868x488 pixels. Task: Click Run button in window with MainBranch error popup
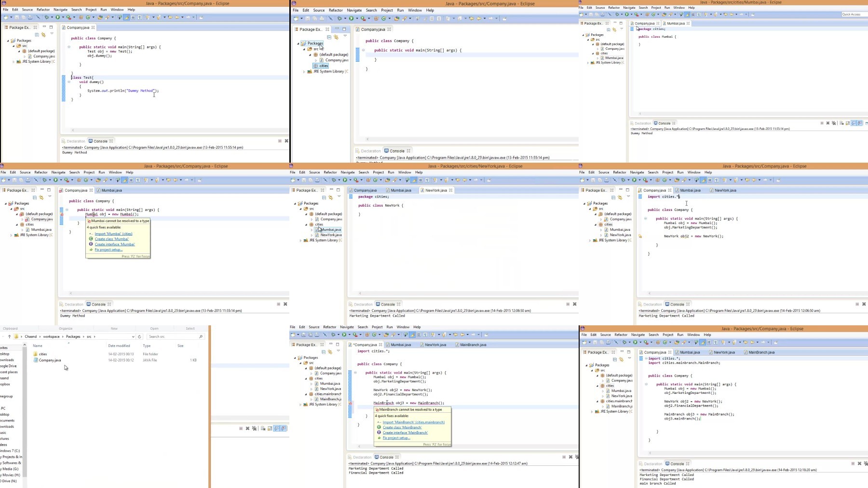coord(344,335)
